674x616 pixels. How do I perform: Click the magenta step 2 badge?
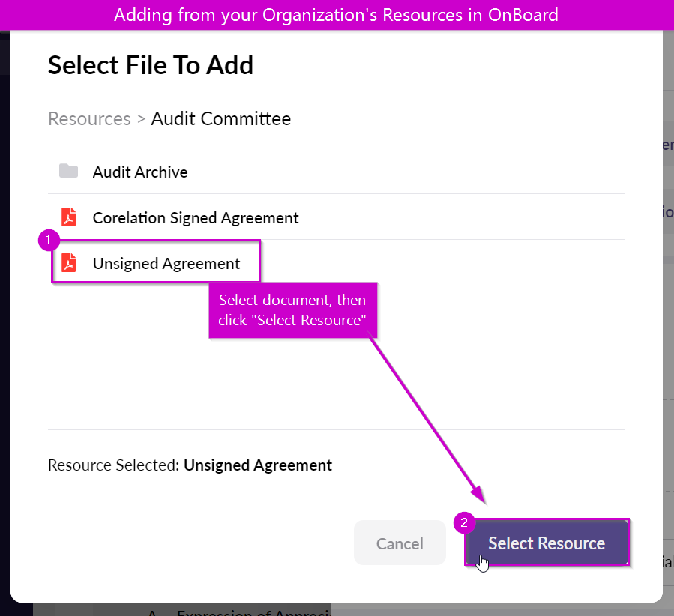pyautogui.click(x=464, y=522)
